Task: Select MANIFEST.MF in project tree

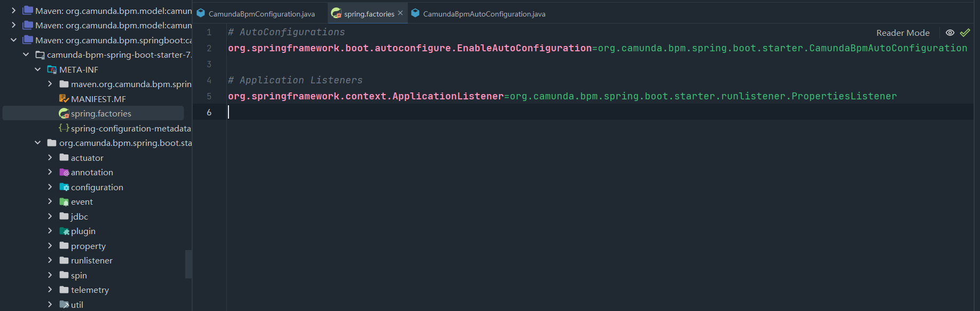Action: pyautogui.click(x=98, y=99)
